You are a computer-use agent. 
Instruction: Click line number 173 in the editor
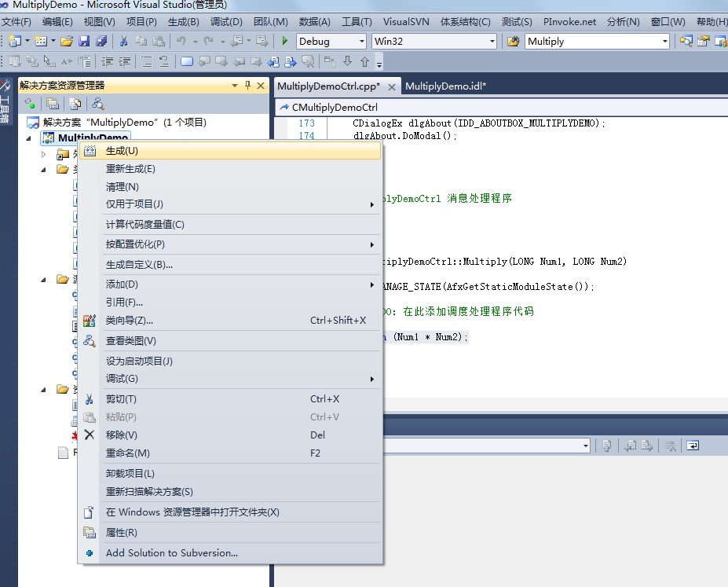306,123
